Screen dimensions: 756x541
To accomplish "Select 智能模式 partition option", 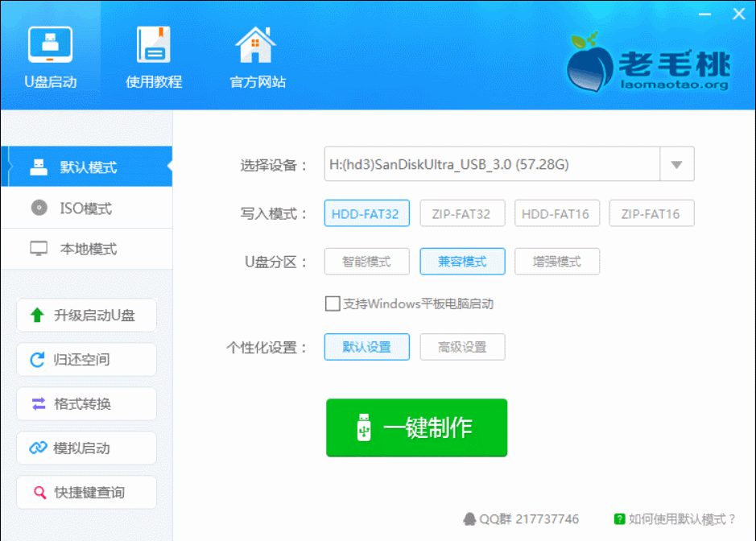I will point(366,261).
